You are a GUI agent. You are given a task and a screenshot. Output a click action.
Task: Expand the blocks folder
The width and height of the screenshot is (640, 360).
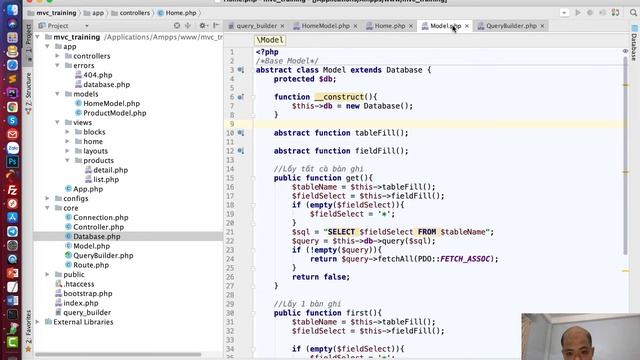(67, 132)
